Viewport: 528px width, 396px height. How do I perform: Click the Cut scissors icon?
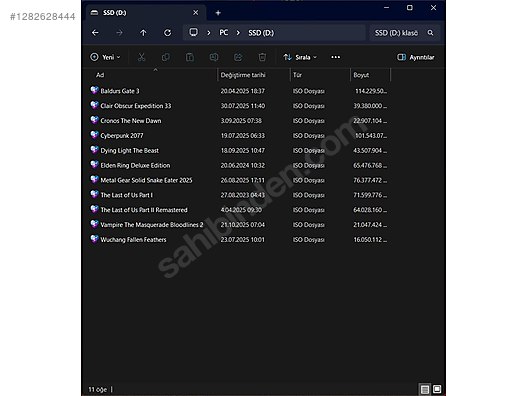[x=141, y=57]
